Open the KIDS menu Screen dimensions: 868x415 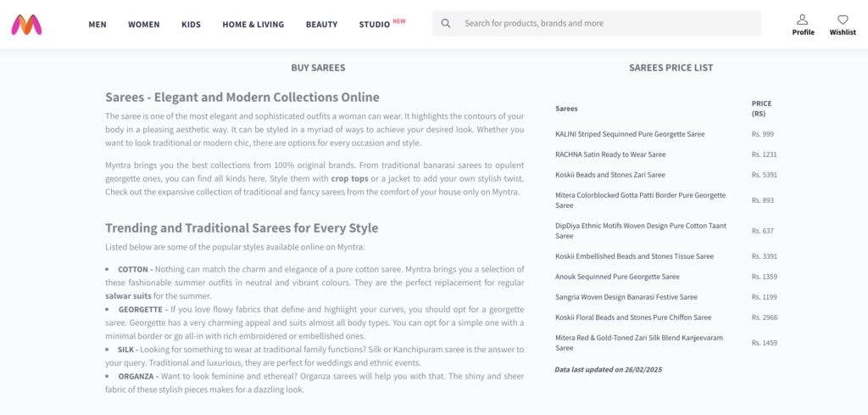[191, 25]
